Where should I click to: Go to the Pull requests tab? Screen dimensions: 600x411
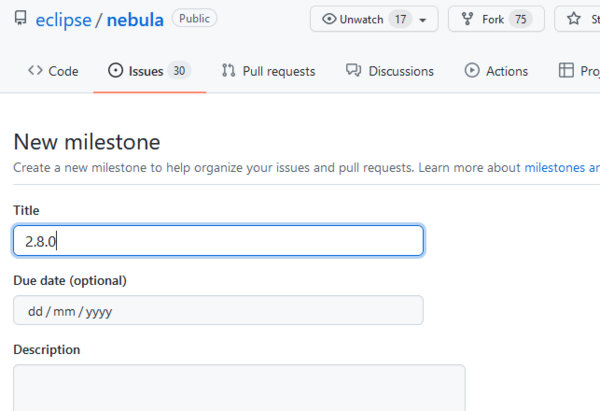[269, 71]
